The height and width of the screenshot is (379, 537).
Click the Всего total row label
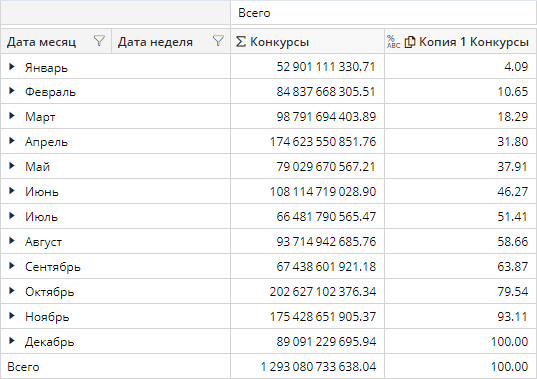tap(23, 367)
